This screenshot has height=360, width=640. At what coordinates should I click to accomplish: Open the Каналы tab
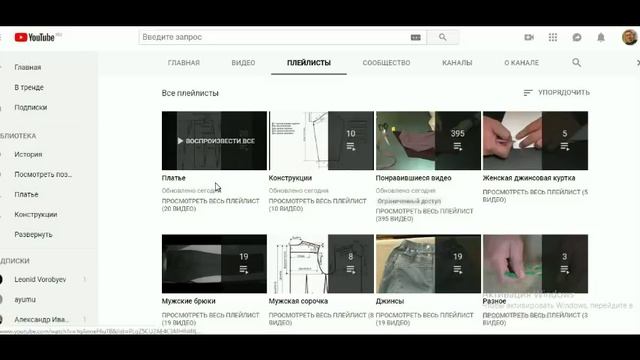pyautogui.click(x=457, y=63)
